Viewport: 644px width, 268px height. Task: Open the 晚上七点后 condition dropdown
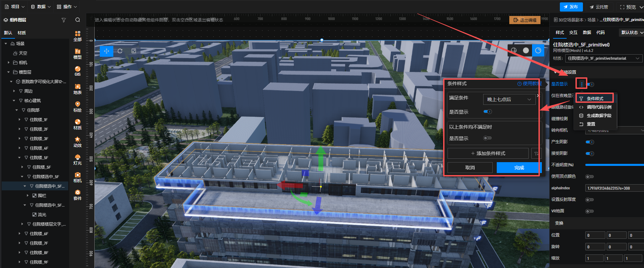509,99
